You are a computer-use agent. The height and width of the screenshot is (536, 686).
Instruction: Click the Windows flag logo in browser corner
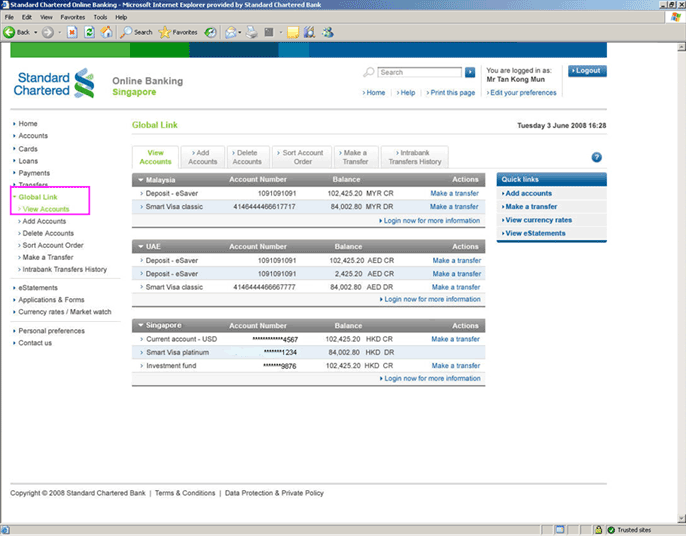[676, 17]
